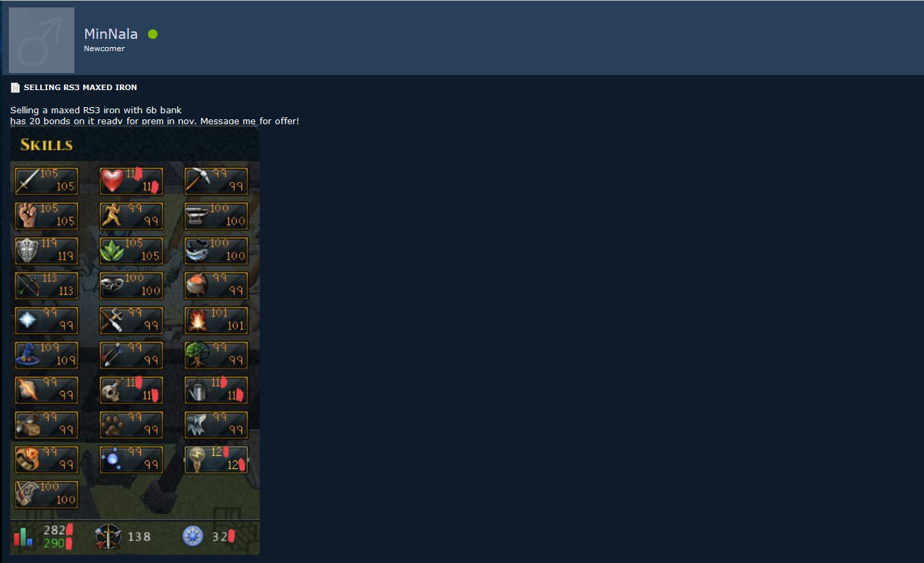The height and width of the screenshot is (563, 924).
Task: Click the Ranged bow skill icon
Action: [x=29, y=285]
